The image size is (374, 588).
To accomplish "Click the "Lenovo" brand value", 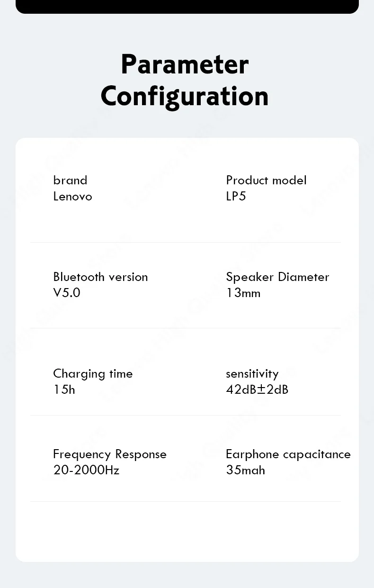I will [72, 197].
